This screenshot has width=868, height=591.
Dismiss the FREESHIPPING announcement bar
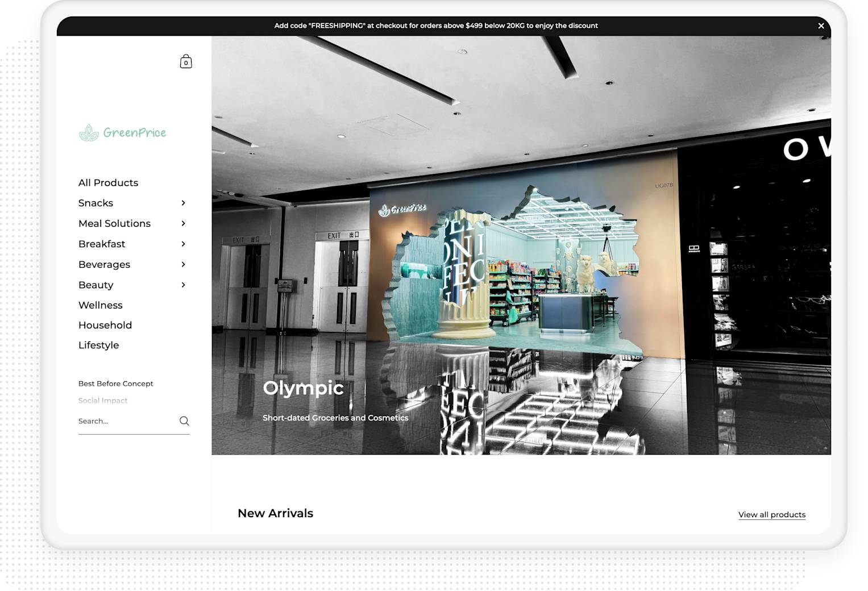pyautogui.click(x=821, y=26)
